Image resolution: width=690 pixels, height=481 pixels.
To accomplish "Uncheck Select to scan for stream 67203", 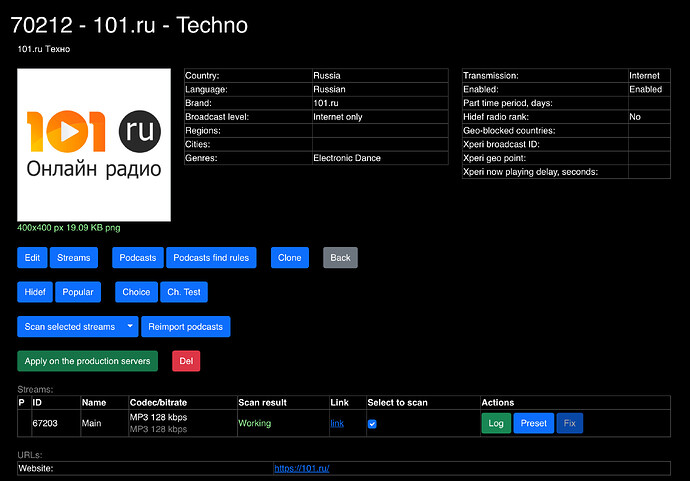I will click(372, 424).
